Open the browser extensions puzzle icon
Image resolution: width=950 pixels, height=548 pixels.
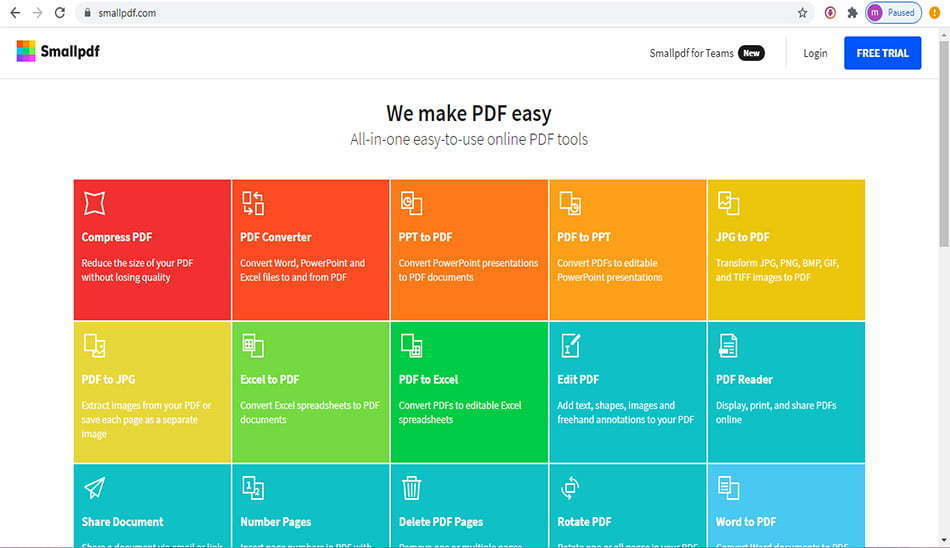pyautogui.click(x=852, y=13)
